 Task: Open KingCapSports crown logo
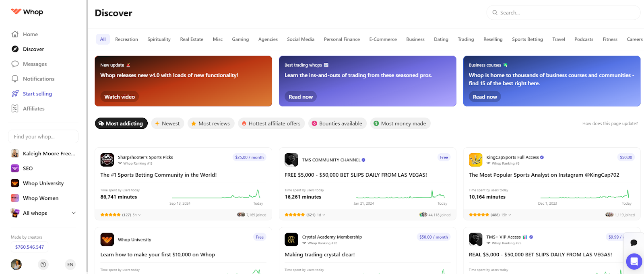(x=476, y=160)
